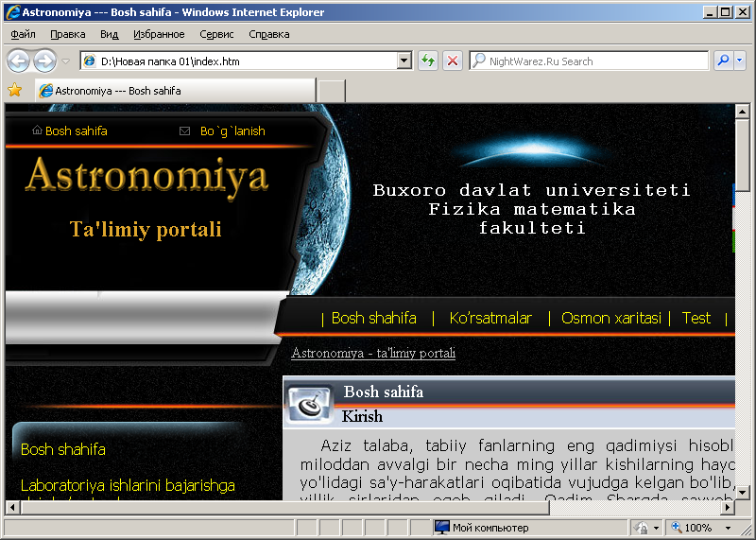Select the Astronomiya --- Bosh sahifa tab
The width and height of the screenshot is (756, 540).
[175, 91]
